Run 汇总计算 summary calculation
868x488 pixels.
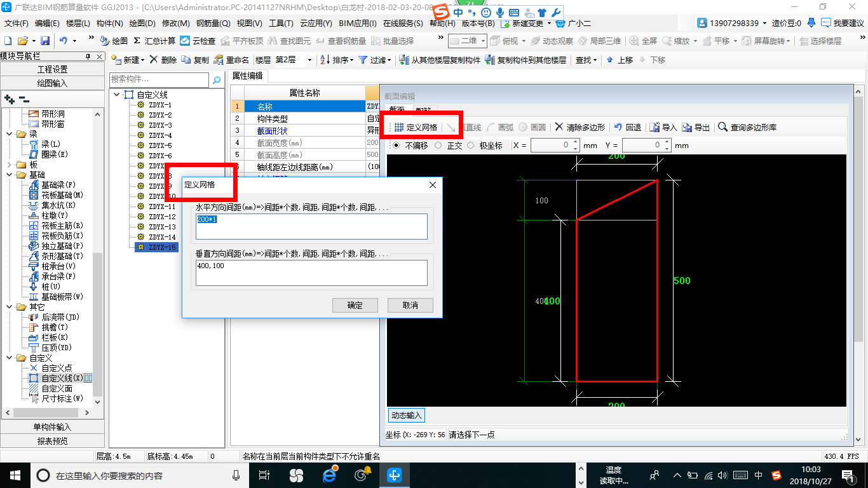tap(154, 41)
